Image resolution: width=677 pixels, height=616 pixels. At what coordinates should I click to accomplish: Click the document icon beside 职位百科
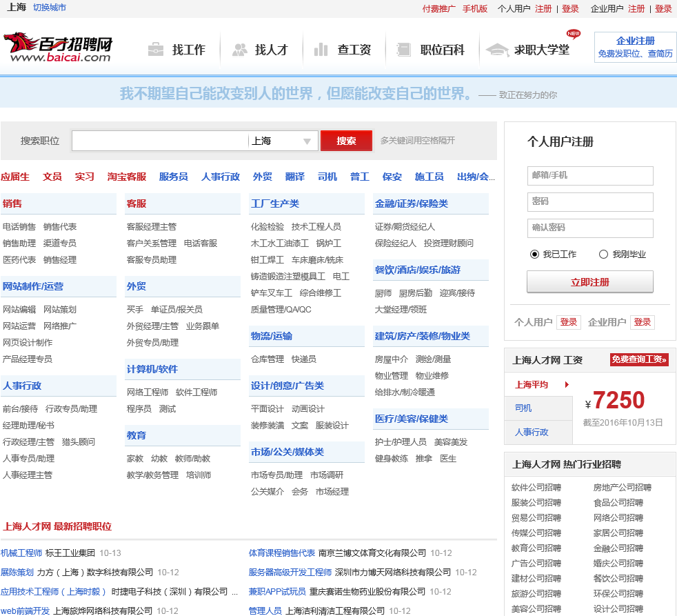pos(404,50)
